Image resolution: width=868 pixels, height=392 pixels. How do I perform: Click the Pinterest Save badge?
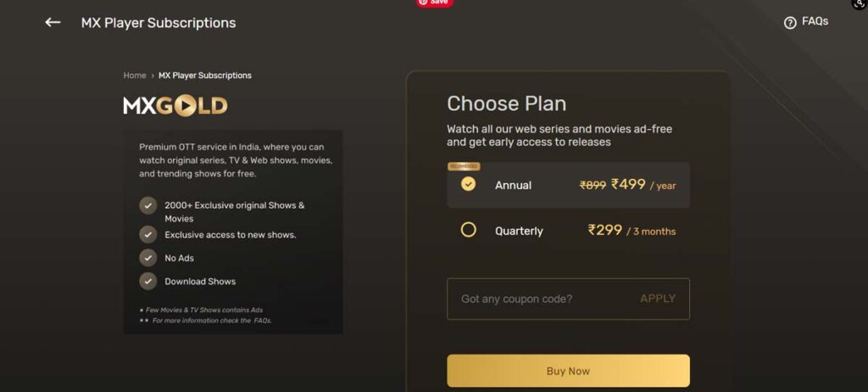click(x=435, y=3)
